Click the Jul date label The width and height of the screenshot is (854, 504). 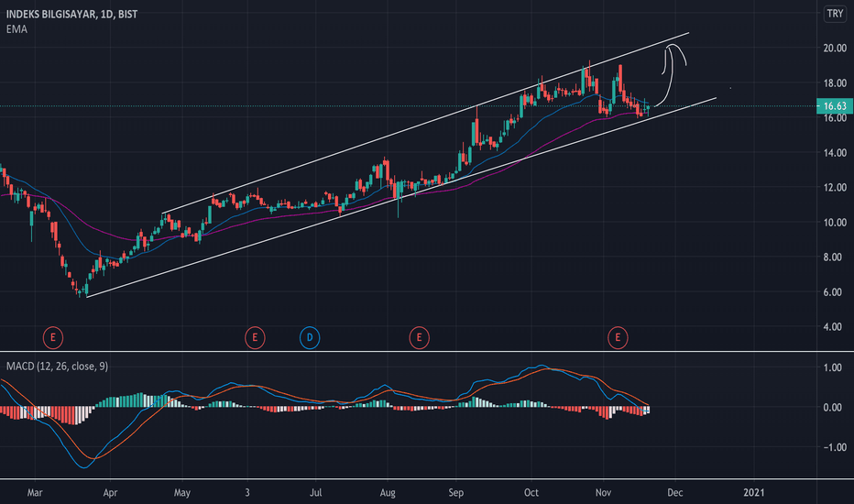(x=316, y=493)
